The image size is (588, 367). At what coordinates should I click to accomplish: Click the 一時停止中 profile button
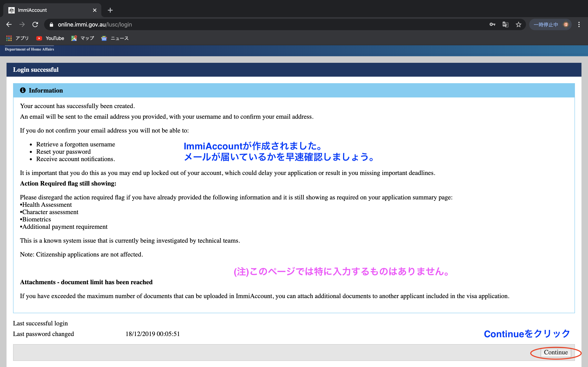[550, 24]
